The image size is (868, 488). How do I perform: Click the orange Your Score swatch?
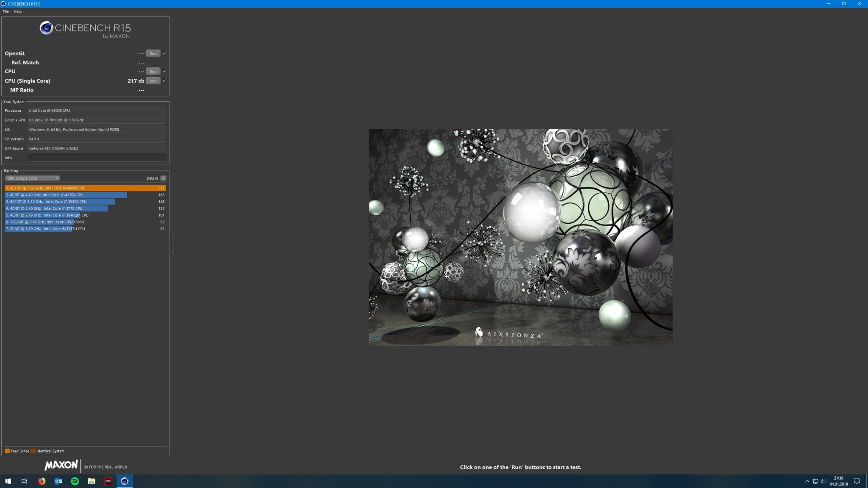coord(7,451)
